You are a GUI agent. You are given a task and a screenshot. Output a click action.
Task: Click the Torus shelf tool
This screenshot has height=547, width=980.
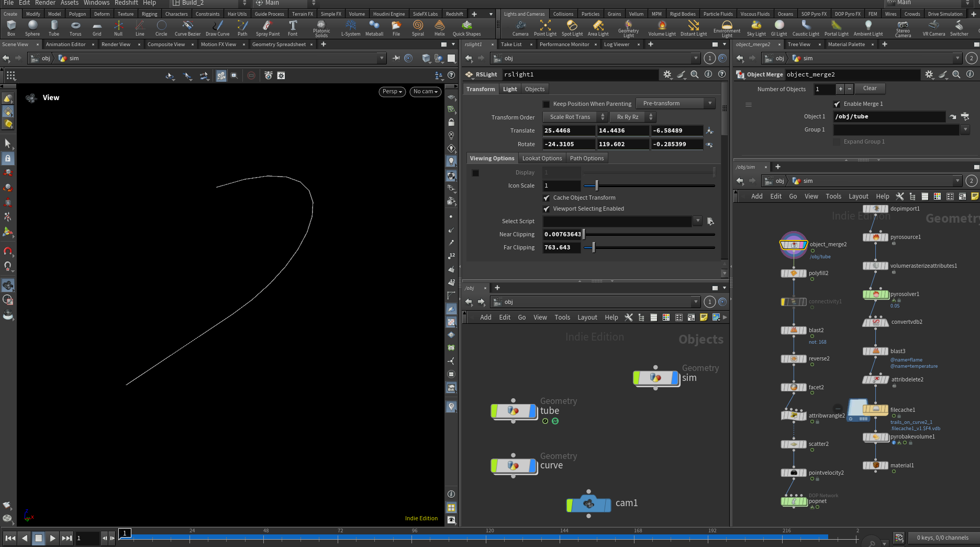point(75,28)
